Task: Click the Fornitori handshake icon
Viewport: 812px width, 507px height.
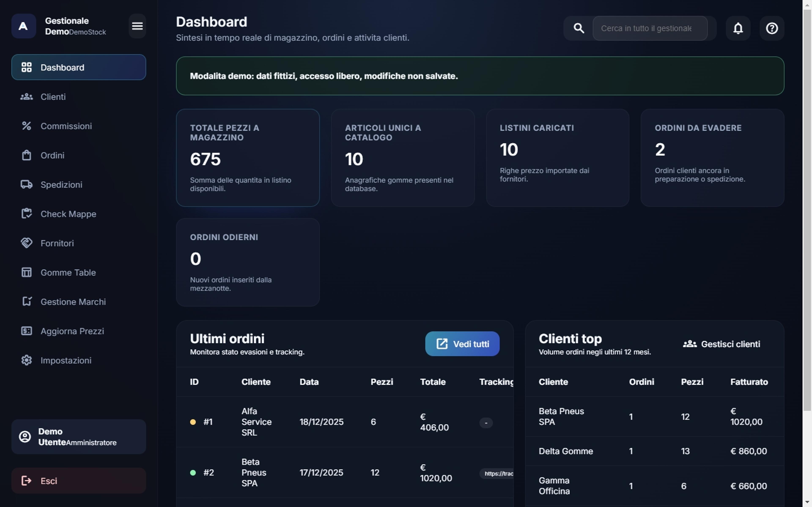Action: tap(26, 243)
